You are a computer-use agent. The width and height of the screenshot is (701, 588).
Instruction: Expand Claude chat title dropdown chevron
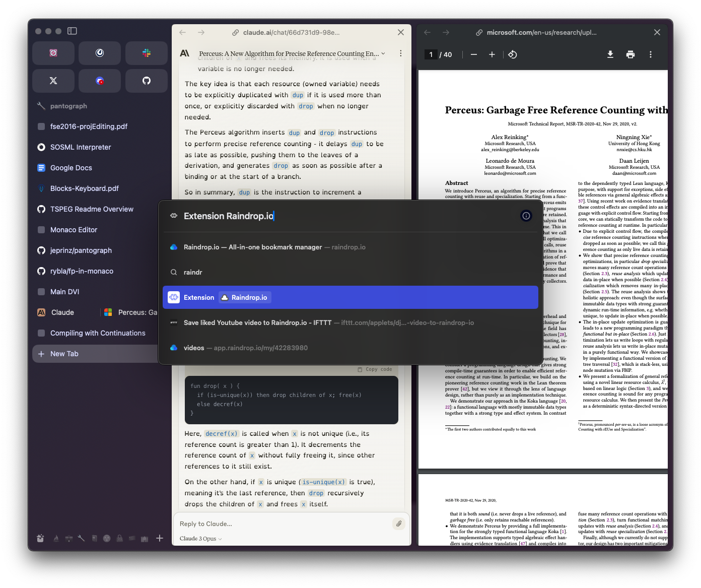[383, 53]
